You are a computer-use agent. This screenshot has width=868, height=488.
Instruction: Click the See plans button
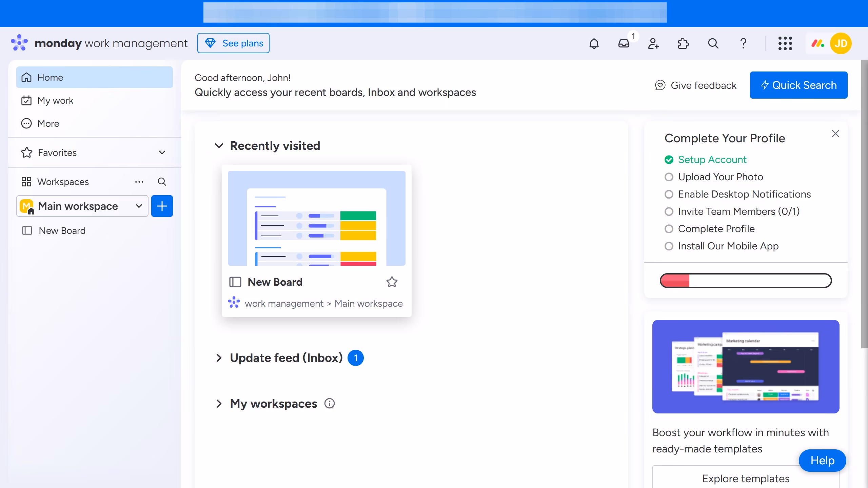pyautogui.click(x=233, y=43)
